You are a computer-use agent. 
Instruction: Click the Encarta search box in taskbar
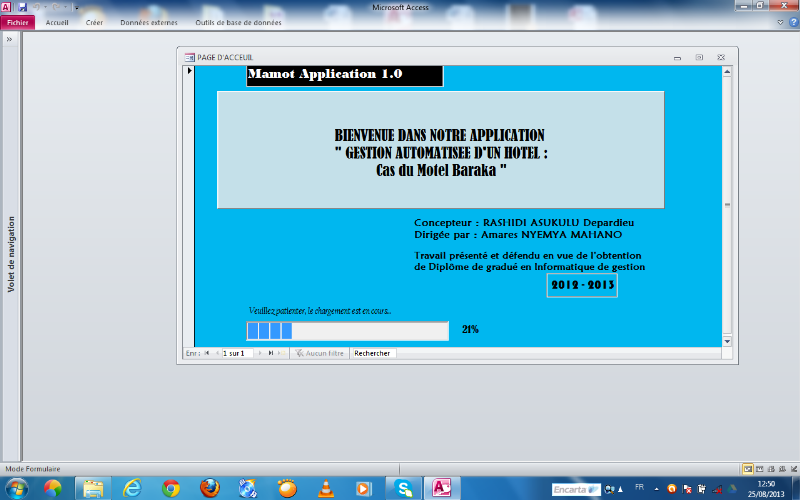tap(576, 490)
